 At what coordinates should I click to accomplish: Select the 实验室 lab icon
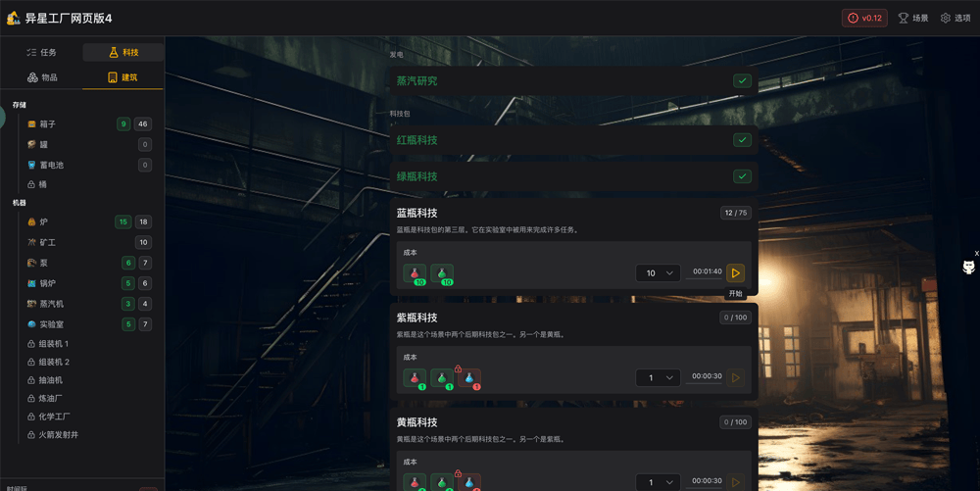[32, 324]
